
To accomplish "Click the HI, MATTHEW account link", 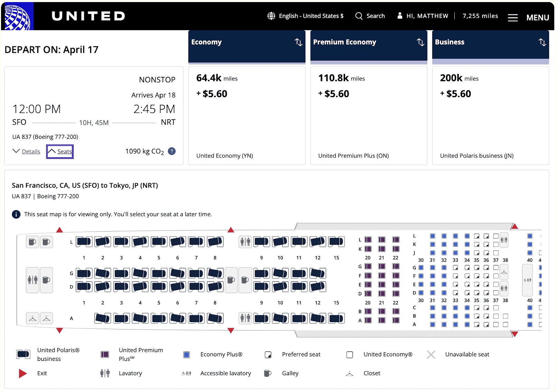I will (422, 16).
